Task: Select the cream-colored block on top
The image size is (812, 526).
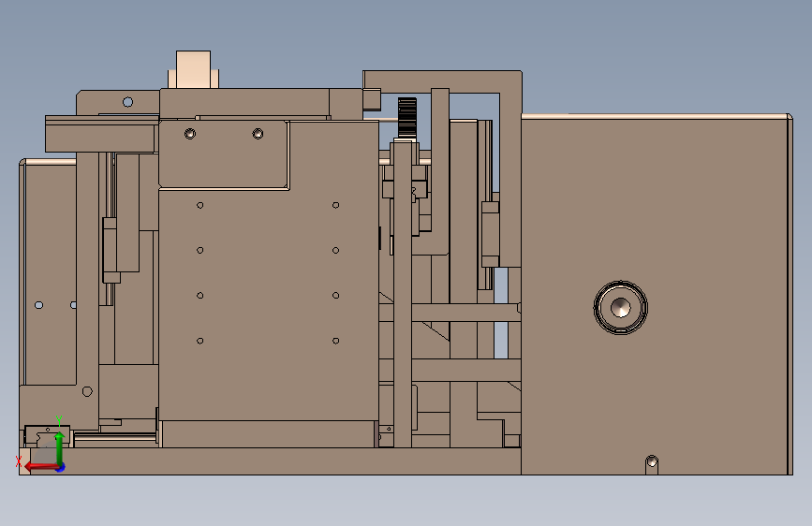Action: [193, 69]
